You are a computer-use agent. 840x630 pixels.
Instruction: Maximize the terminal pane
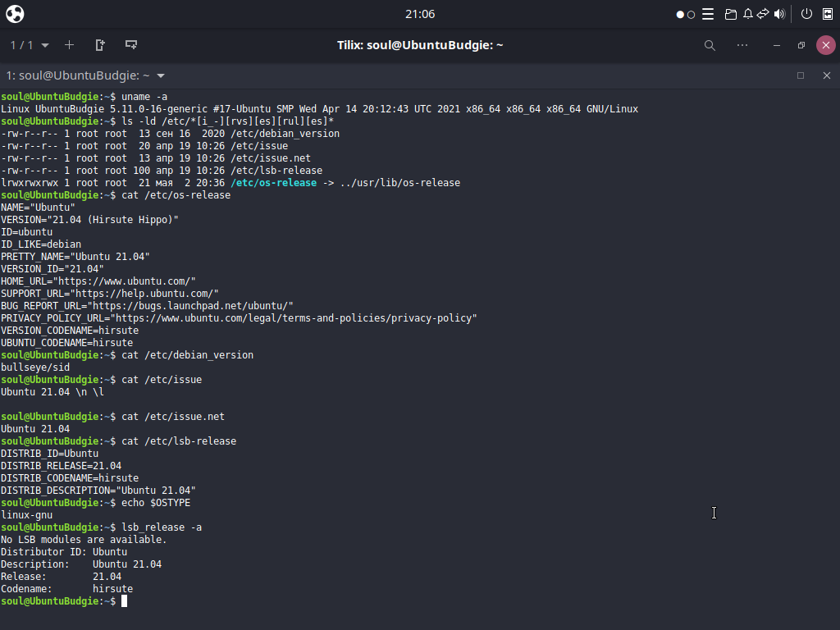point(801,75)
